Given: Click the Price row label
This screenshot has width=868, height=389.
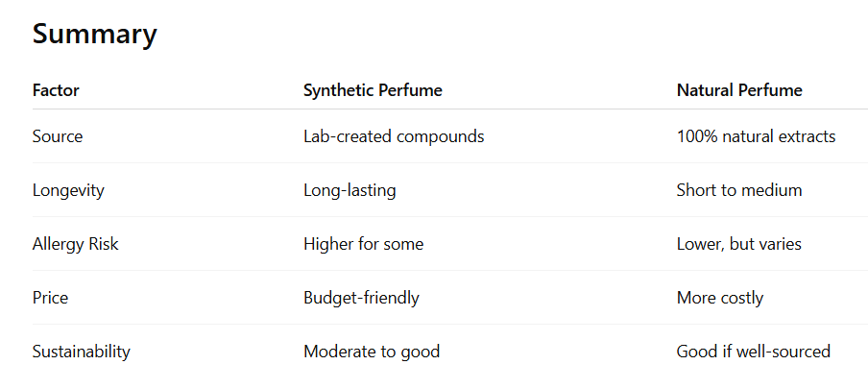Looking at the screenshot, I should click(x=50, y=298).
